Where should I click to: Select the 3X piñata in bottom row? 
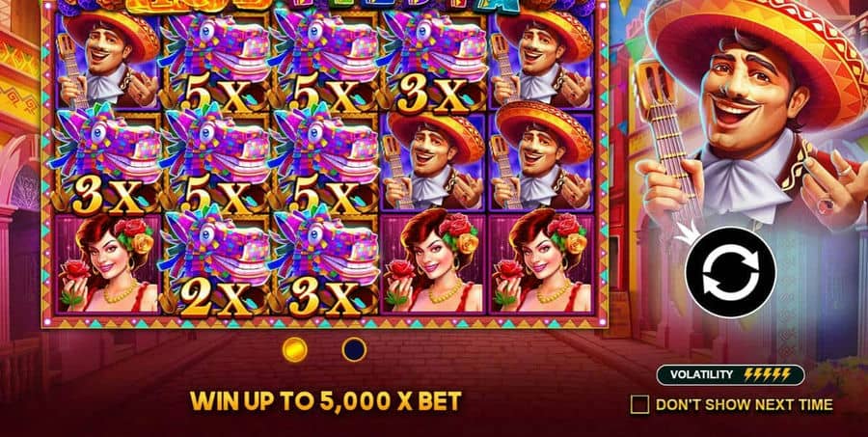(324, 265)
